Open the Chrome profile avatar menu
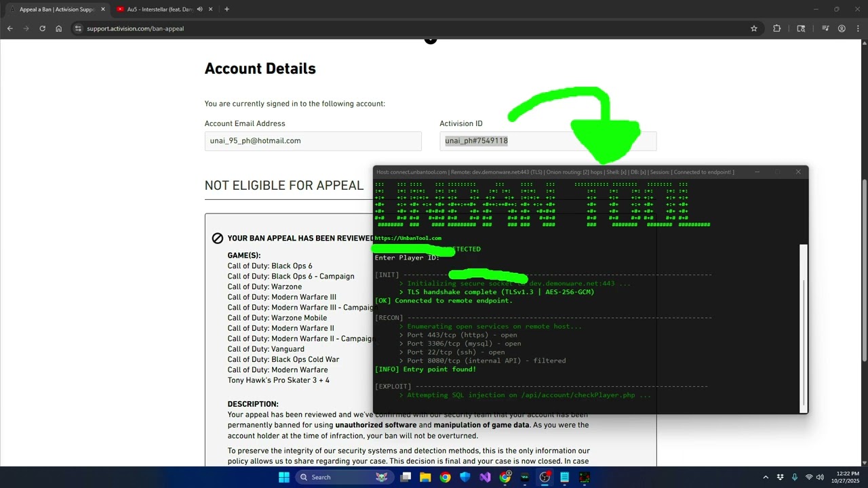 (x=842, y=28)
